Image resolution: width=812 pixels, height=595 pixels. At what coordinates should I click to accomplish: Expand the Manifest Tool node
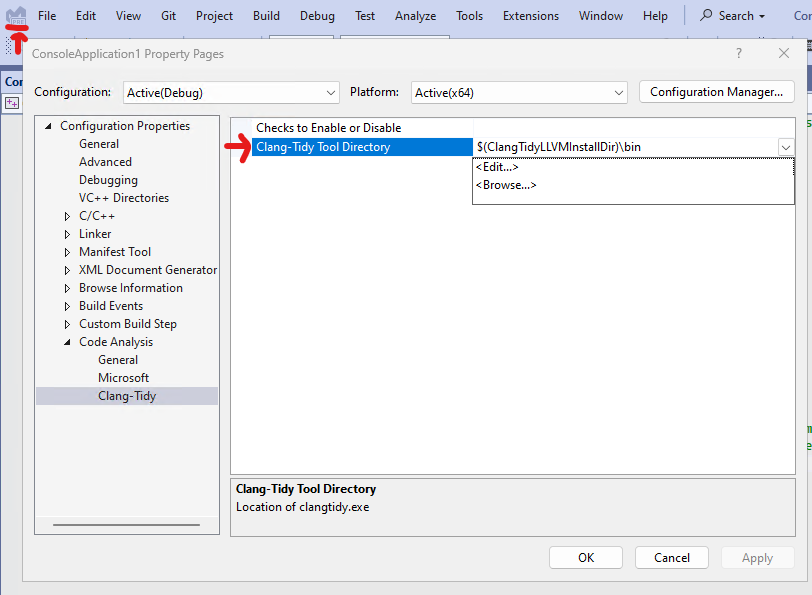coord(67,252)
